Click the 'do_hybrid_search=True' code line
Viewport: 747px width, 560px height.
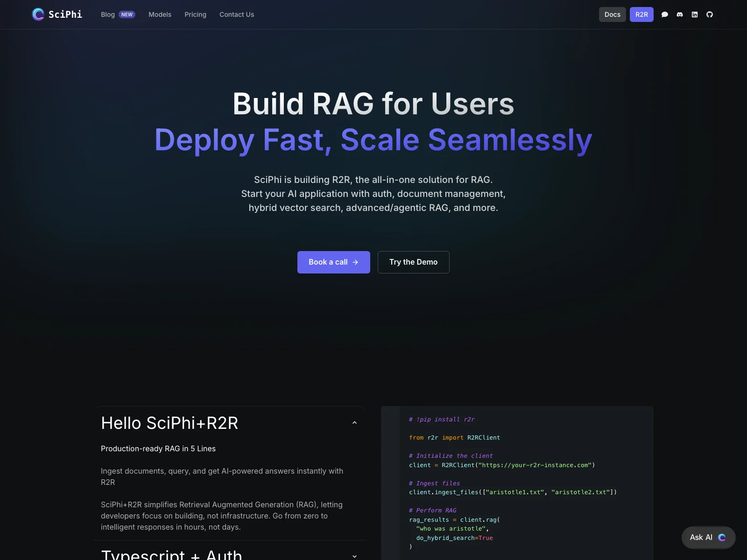[x=454, y=538]
